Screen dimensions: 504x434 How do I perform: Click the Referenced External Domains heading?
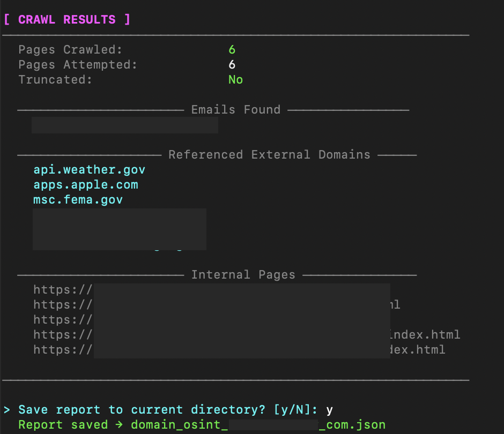[269, 155]
